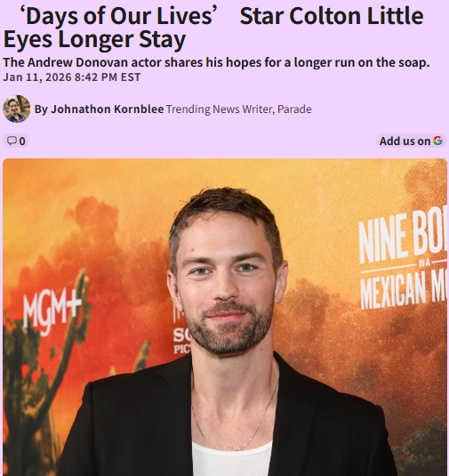Image resolution: width=449 pixels, height=476 pixels.
Task: Select the 'Days of Our Lives' headline text
Action: [118, 16]
